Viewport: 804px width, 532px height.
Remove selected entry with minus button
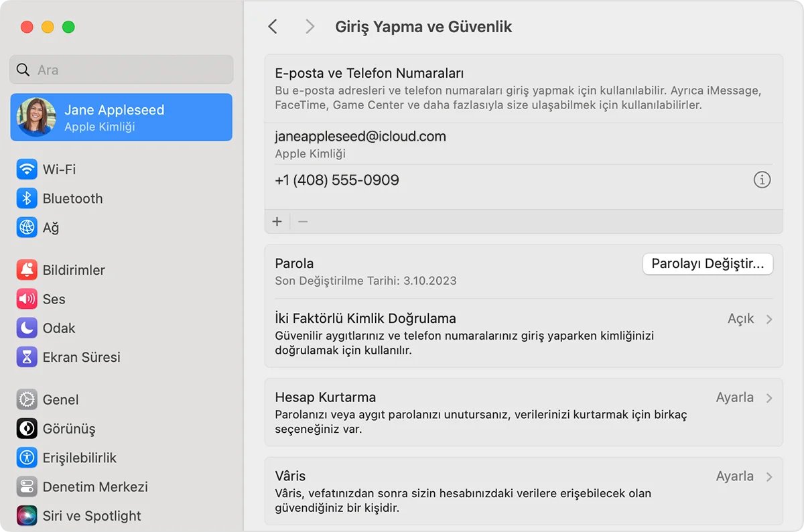click(303, 221)
